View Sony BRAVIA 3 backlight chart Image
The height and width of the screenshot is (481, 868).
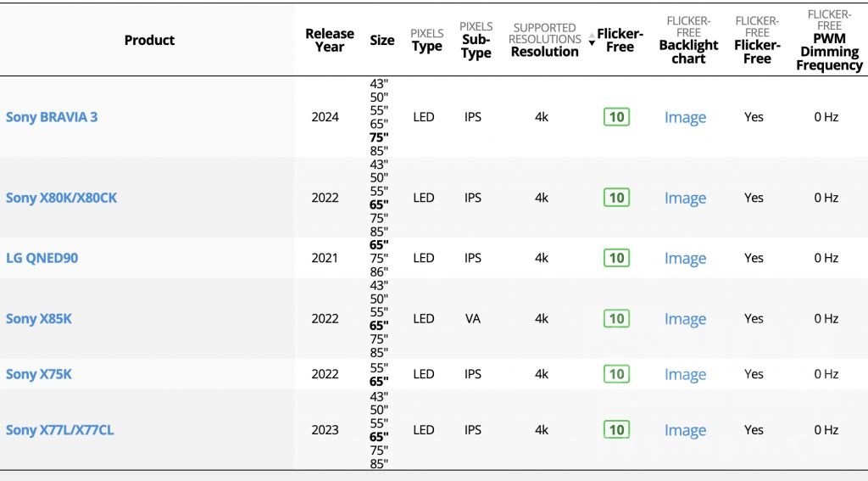[685, 118]
